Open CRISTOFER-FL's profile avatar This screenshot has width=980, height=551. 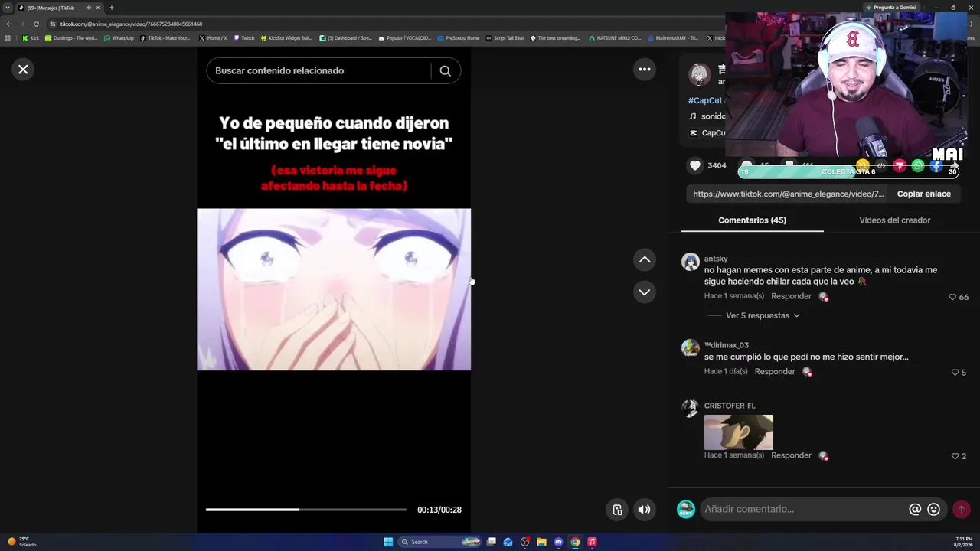coord(691,409)
